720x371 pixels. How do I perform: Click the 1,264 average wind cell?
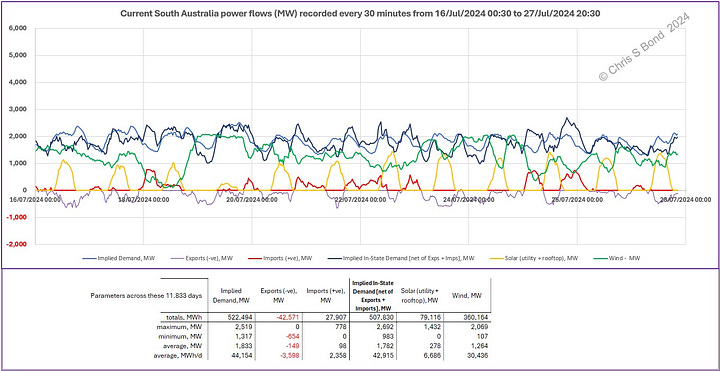pyautogui.click(x=478, y=347)
